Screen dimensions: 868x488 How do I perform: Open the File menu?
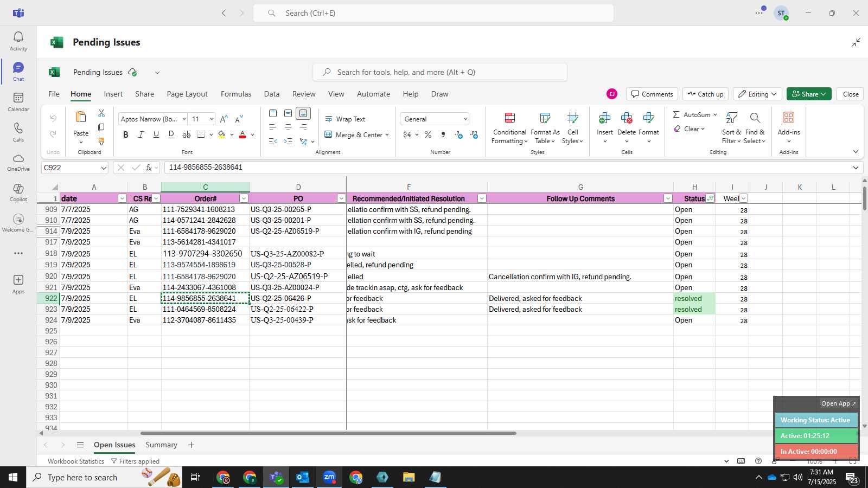pos(54,94)
